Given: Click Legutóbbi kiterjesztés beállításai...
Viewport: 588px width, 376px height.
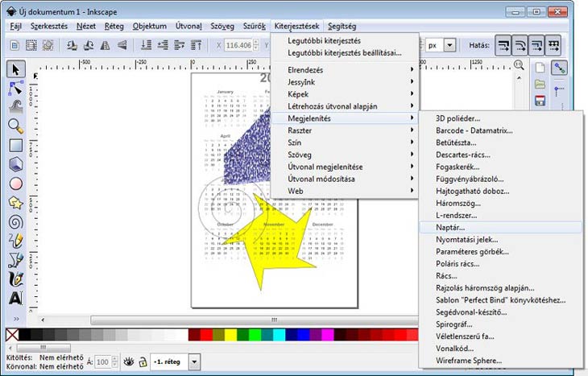Looking at the screenshot, I should click(344, 52).
